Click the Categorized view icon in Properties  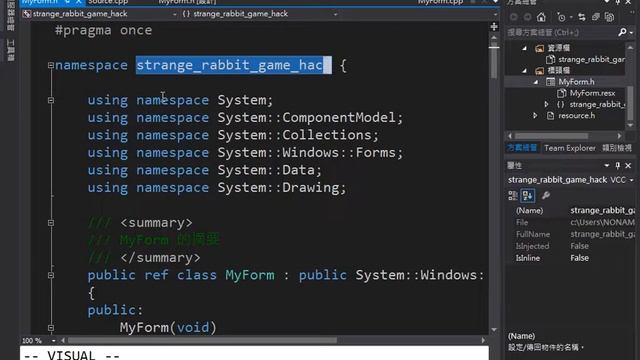pos(513,196)
